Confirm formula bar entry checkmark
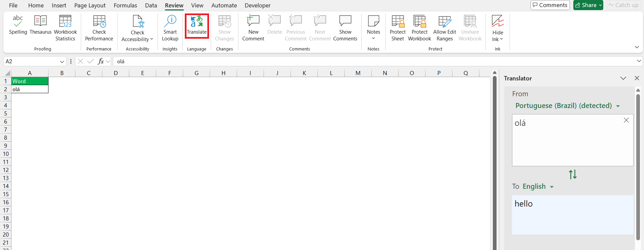The width and height of the screenshot is (644, 250). [90, 61]
